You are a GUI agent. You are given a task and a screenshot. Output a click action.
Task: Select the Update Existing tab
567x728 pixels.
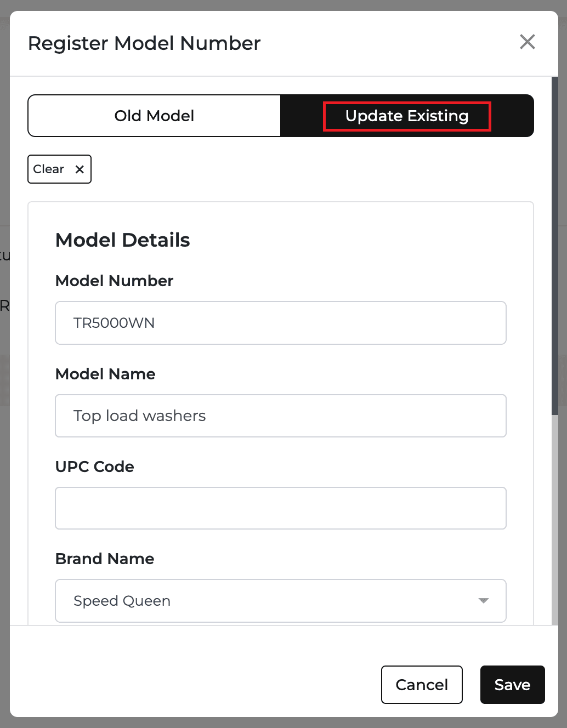point(407,116)
